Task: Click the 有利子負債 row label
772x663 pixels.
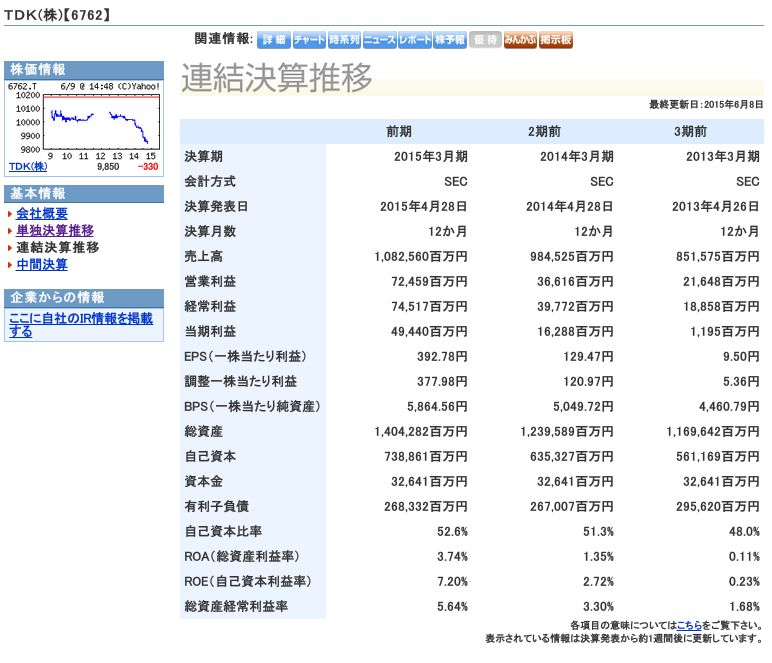Action: 217,506
